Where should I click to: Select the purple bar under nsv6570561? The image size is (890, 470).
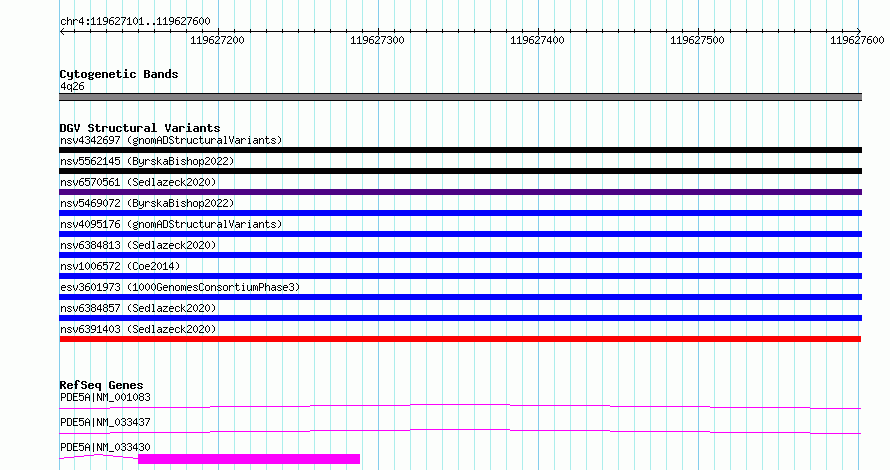pos(460,192)
